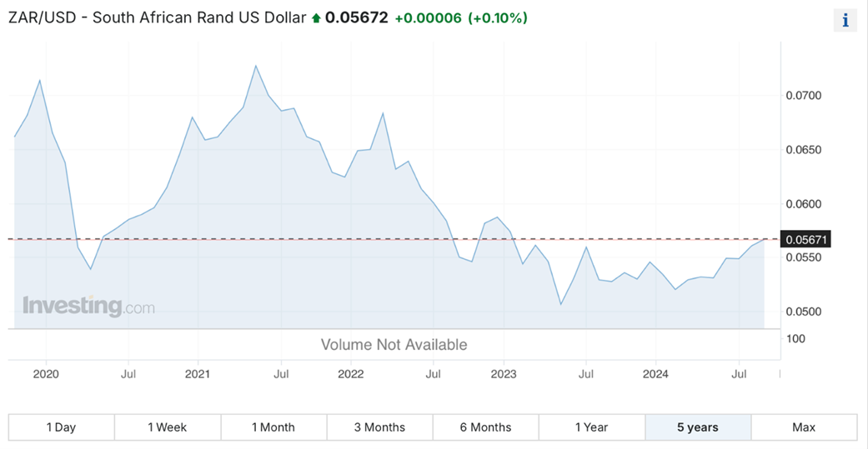This screenshot has width=868, height=449.
Task: Select the 1 Year range tab
Action: pos(591,427)
